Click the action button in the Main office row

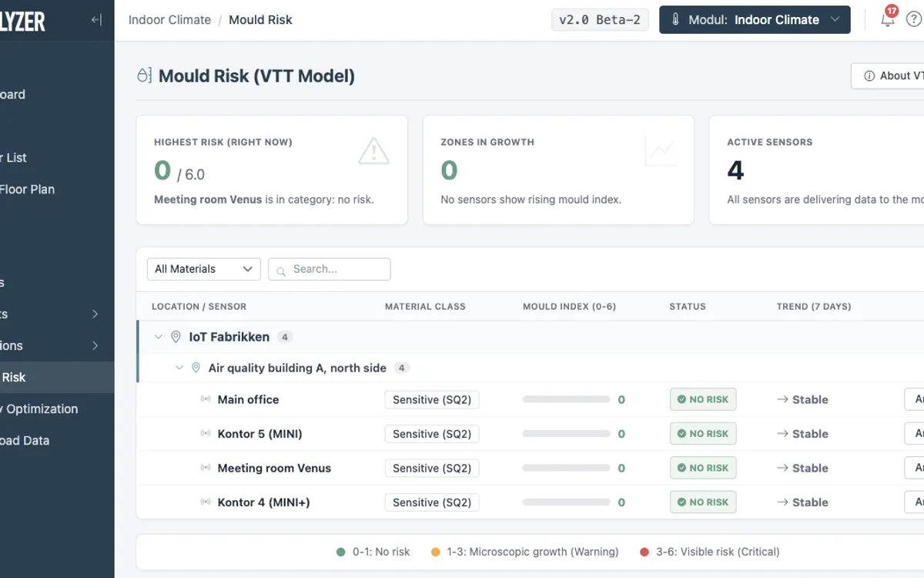914,399
